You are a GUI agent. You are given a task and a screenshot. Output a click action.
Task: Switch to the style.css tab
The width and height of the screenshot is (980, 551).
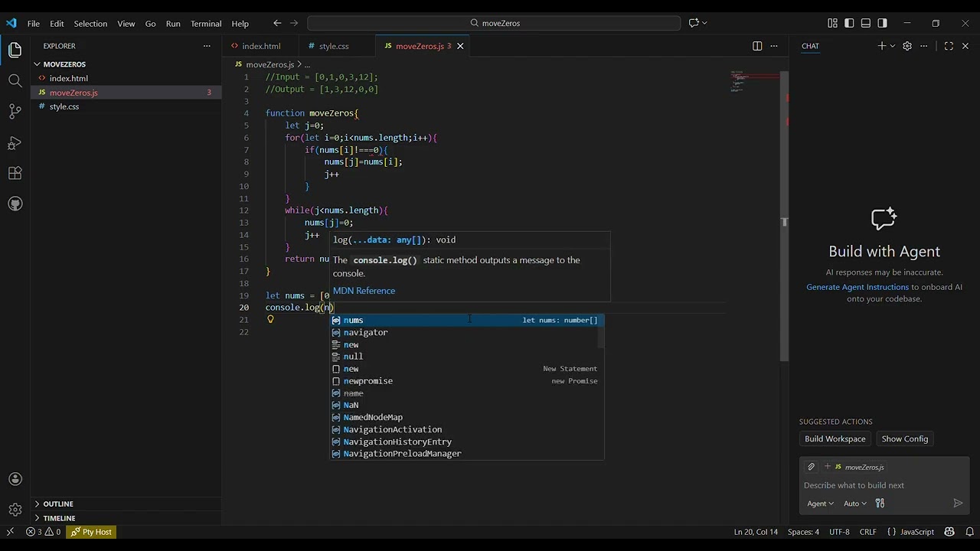pyautogui.click(x=334, y=46)
